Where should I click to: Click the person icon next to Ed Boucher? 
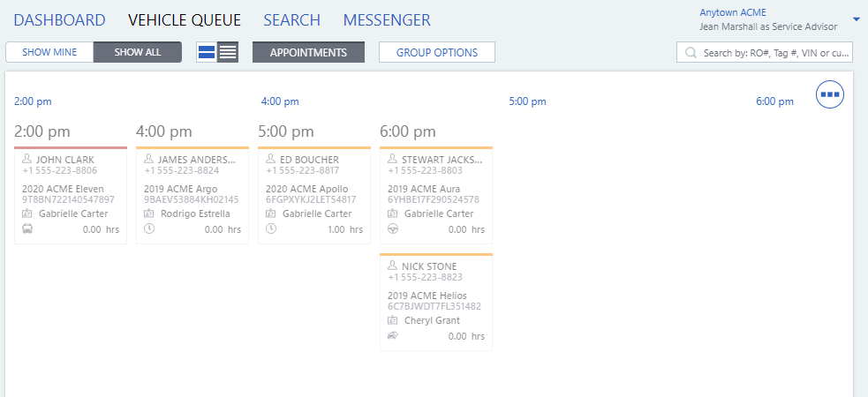click(270, 160)
